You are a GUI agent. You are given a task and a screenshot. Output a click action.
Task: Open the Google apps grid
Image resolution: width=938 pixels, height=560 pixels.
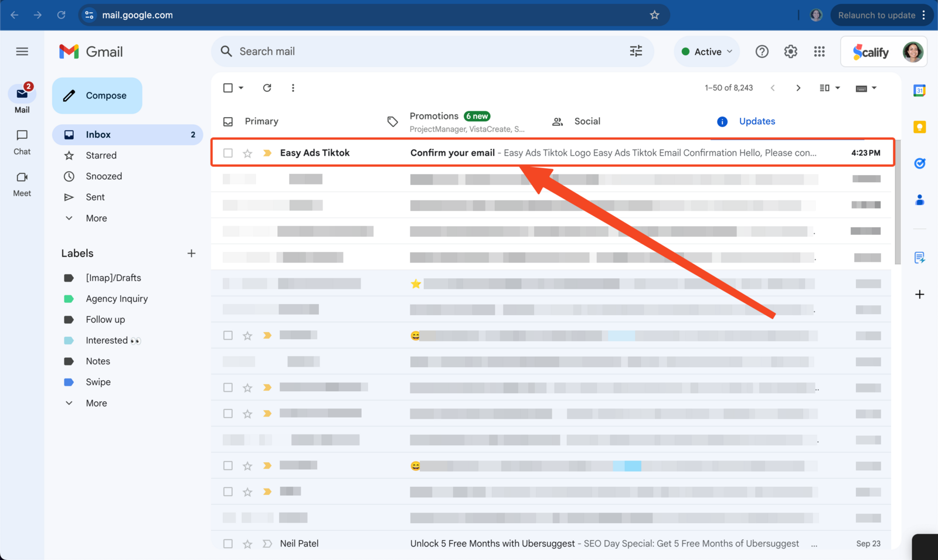(819, 52)
